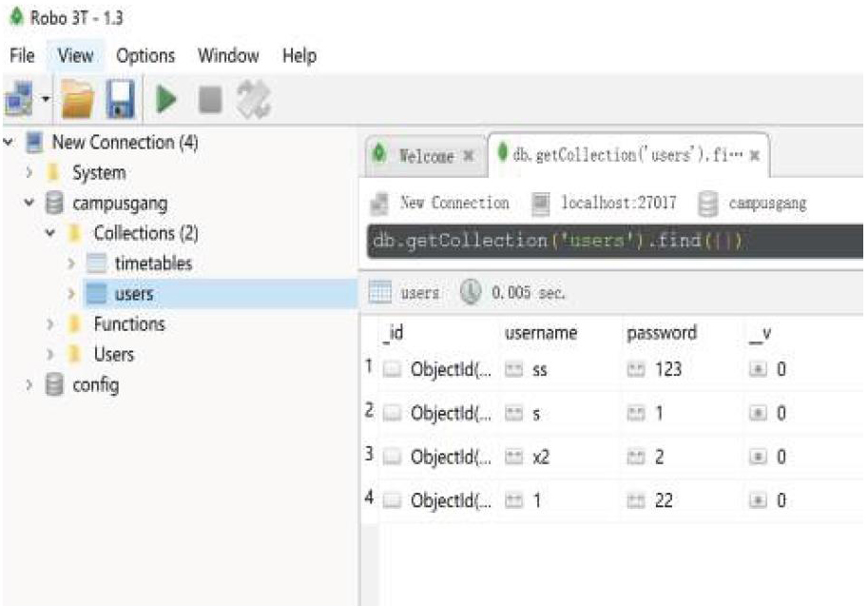Select the campusgang database in the tree

point(120,204)
